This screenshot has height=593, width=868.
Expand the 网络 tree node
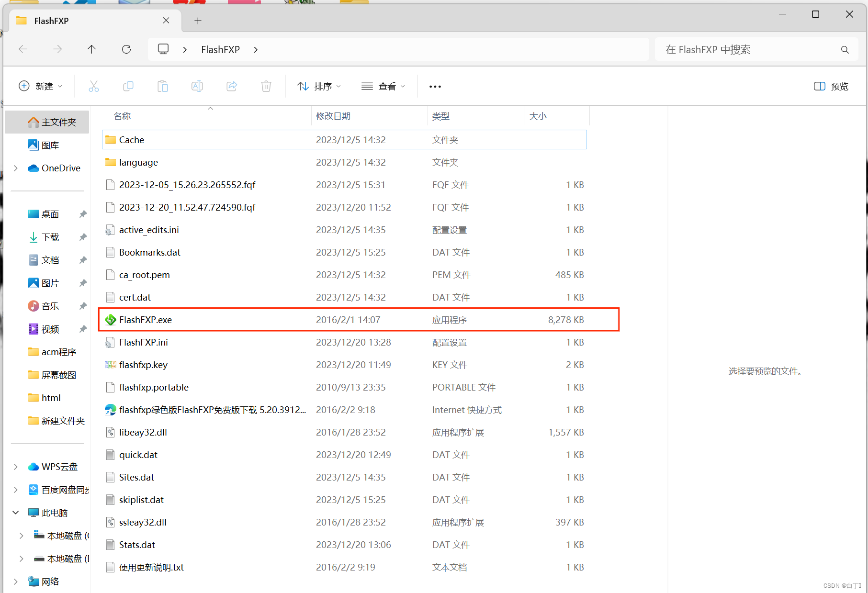16,582
